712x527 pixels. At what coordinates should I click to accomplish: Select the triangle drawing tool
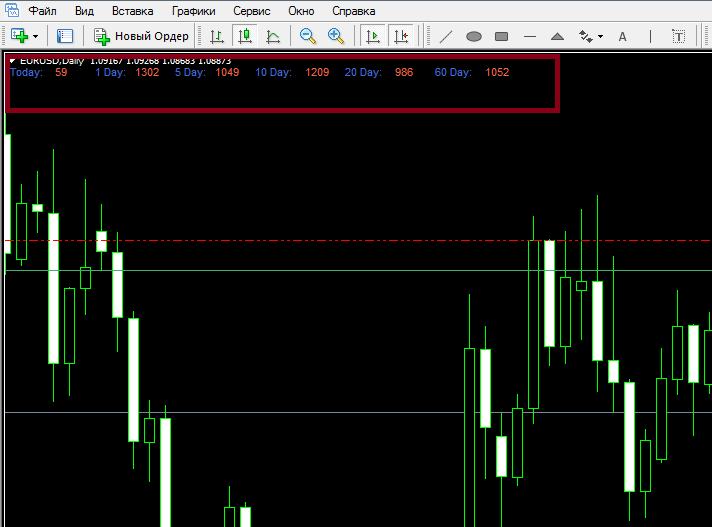(x=557, y=36)
